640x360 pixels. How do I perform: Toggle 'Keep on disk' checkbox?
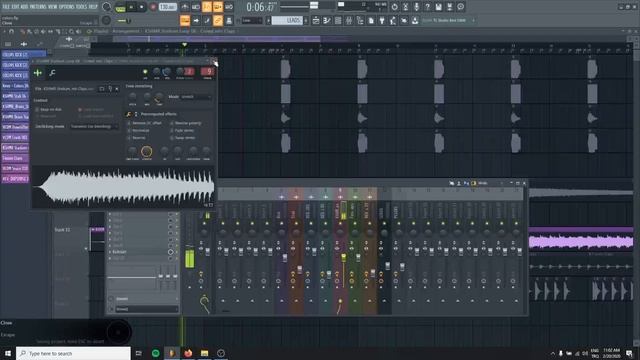tap(37, 109)
